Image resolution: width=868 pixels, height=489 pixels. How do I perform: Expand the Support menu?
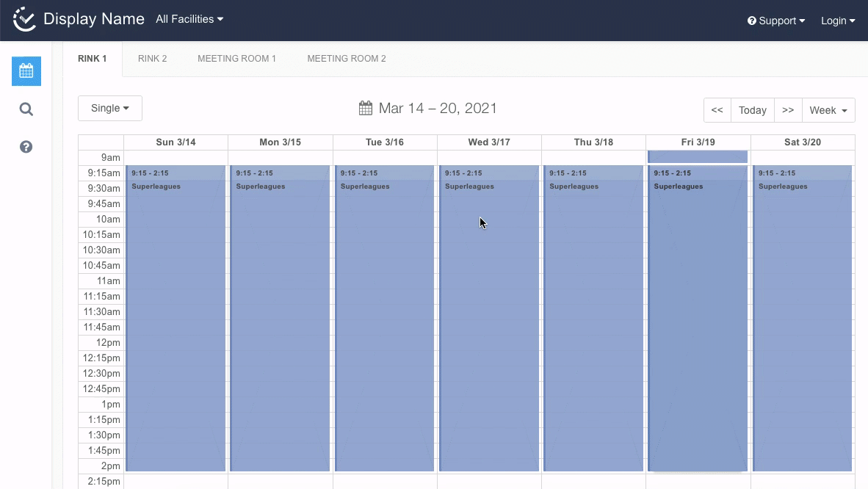click(x=776, y=21)
